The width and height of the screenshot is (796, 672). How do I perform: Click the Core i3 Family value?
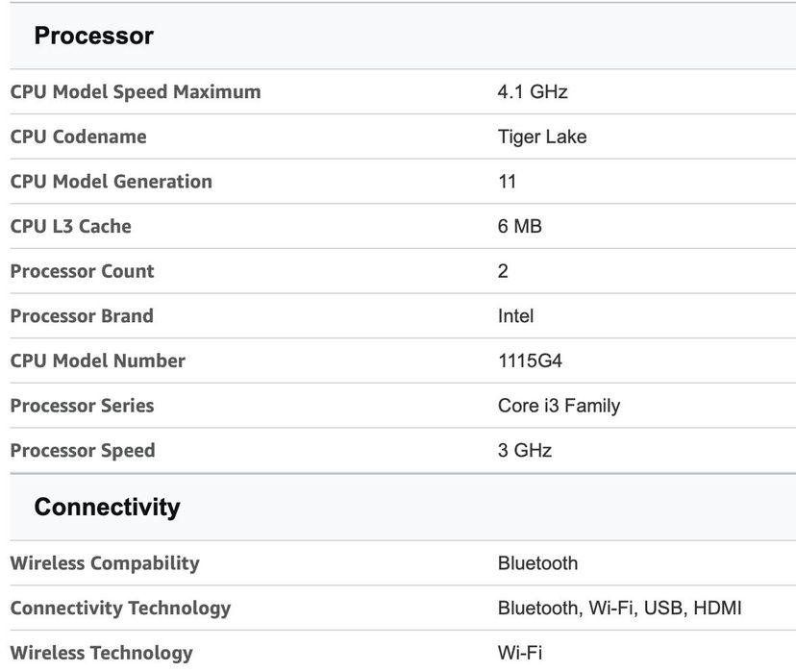coord(559,406)
